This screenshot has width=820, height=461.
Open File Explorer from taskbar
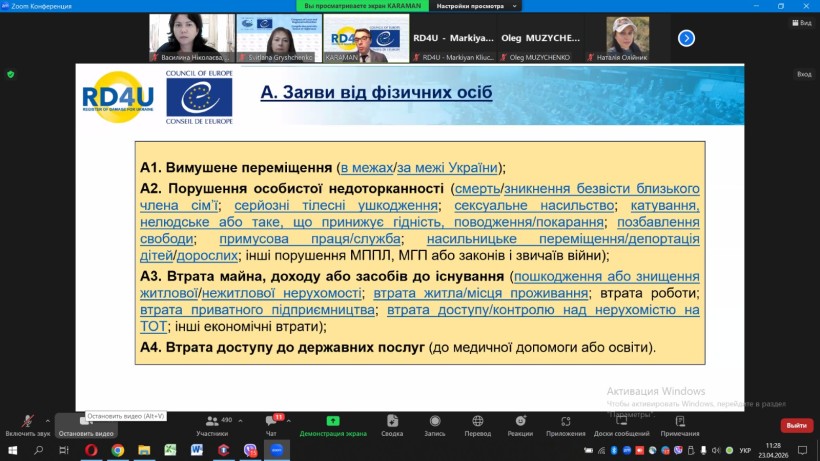tap(144, 450)
